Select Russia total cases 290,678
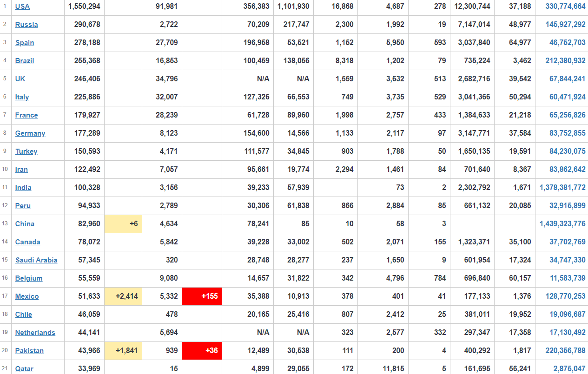Screen dimensions: 588x374 click(87, 25)
